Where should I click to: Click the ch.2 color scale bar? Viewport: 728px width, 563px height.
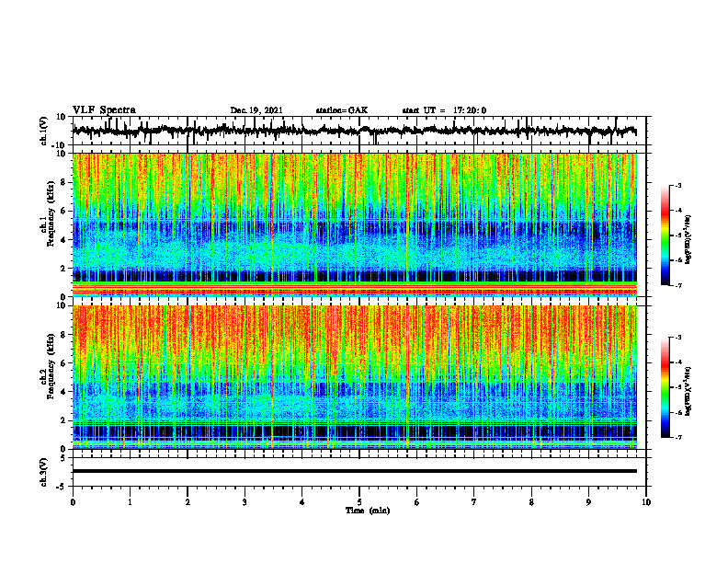[665, 387]
